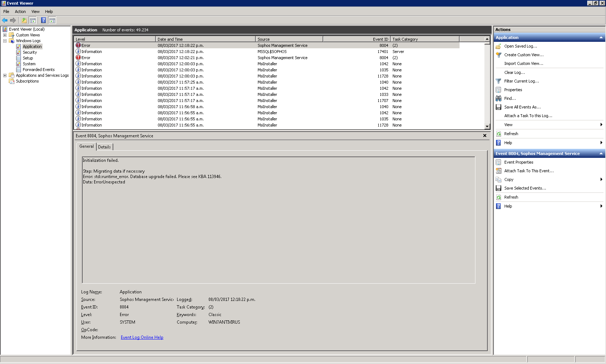Click the blue Help toolbar icon
The width and height of the screenshot is (606, 364).
point(43,20)
